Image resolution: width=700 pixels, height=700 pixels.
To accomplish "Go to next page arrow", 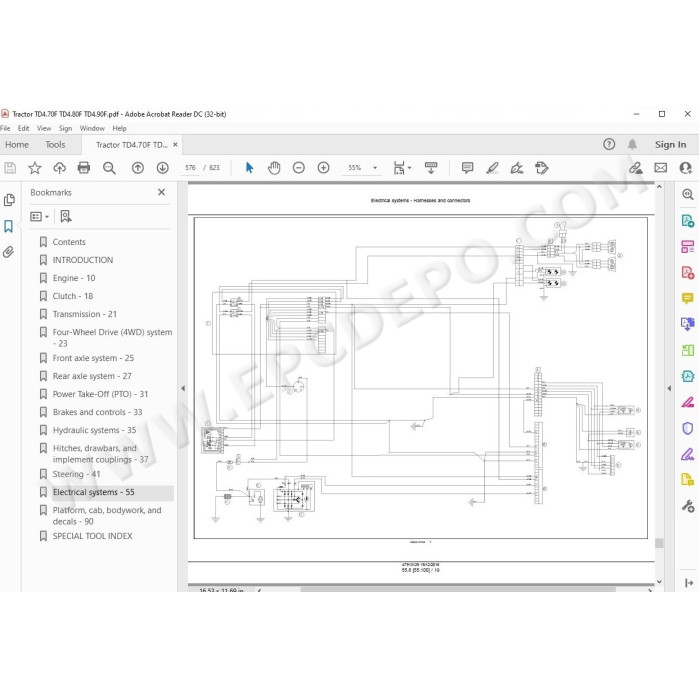I will tap(162, 168).
